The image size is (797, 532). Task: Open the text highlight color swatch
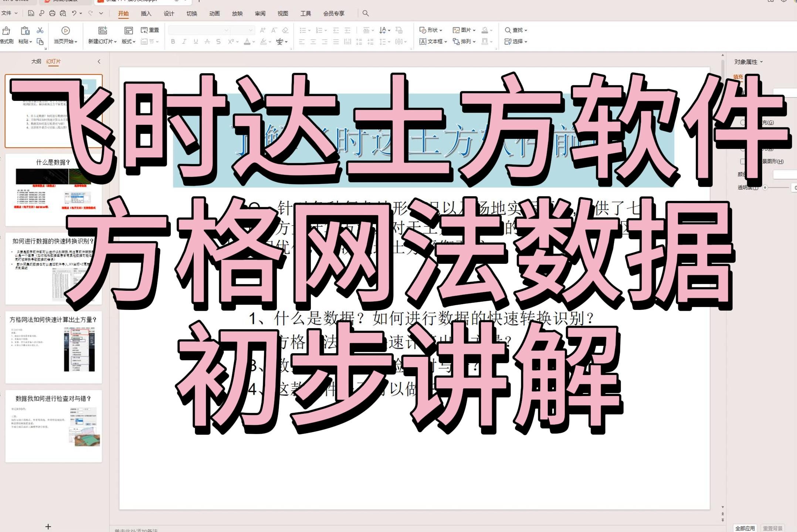click(x=263, y=42)
